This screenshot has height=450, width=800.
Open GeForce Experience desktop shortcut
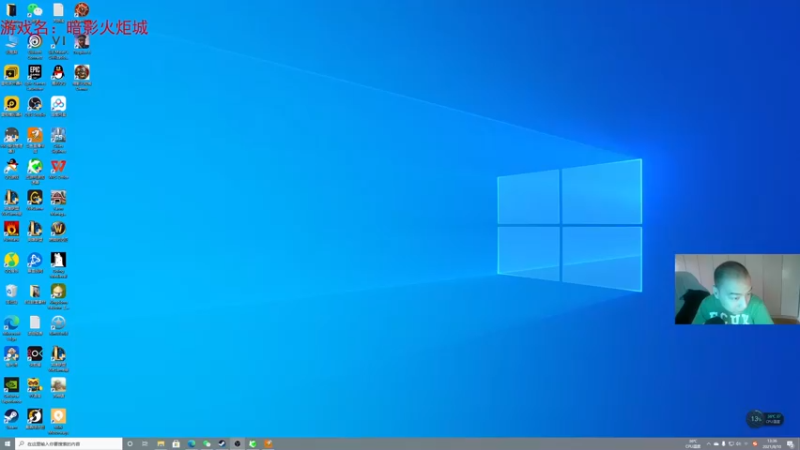(x=11, y=385)
